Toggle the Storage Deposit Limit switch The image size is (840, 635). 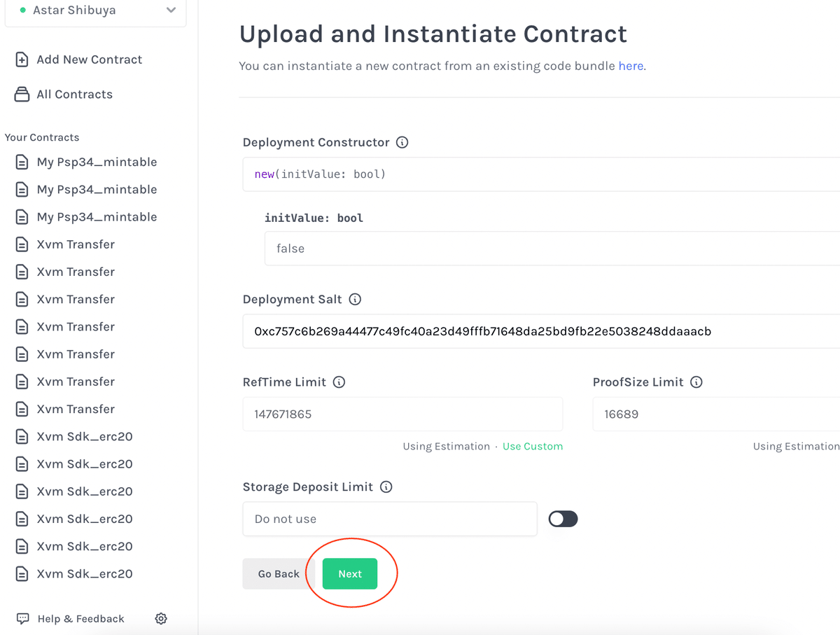click(x=563, y=519)
